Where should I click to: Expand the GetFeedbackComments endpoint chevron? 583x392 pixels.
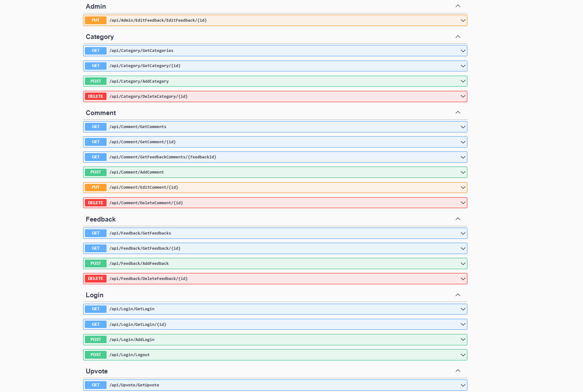tap(463, 157)
